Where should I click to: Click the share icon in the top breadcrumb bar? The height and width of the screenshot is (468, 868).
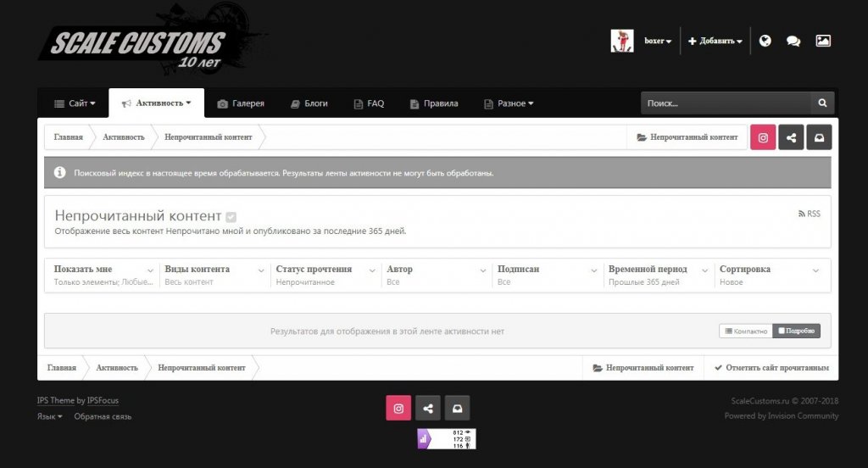[791, 137]
